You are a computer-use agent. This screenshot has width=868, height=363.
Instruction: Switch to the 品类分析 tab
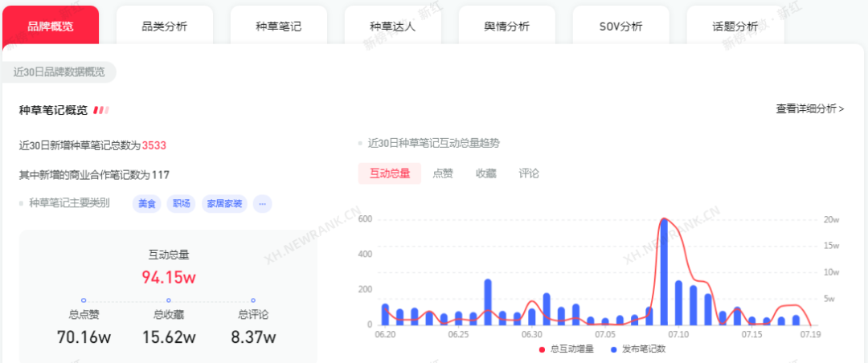(165, 27)
